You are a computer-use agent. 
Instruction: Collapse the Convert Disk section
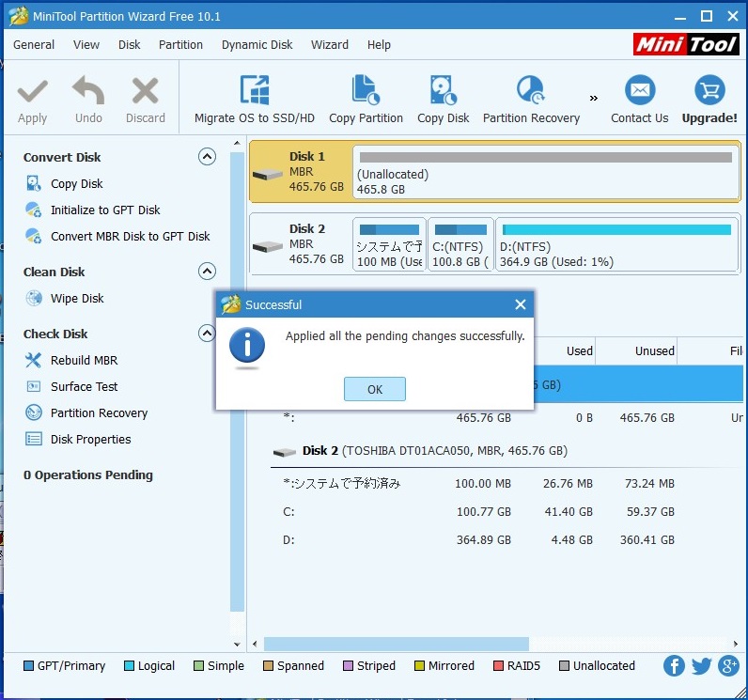[207, 156]
